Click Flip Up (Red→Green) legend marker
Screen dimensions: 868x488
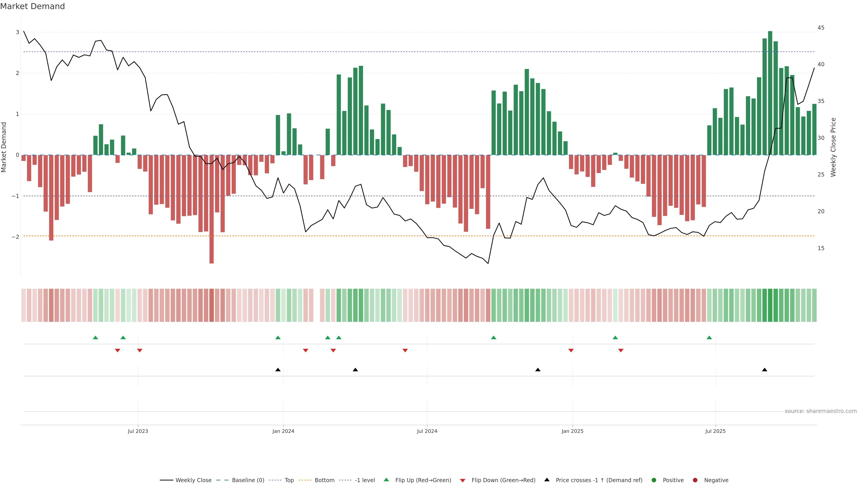click(x=387, y=480)
